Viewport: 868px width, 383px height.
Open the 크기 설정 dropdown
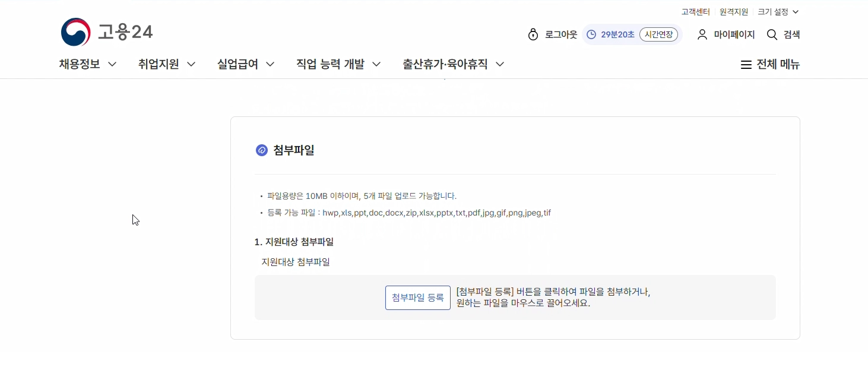[778, 12]
